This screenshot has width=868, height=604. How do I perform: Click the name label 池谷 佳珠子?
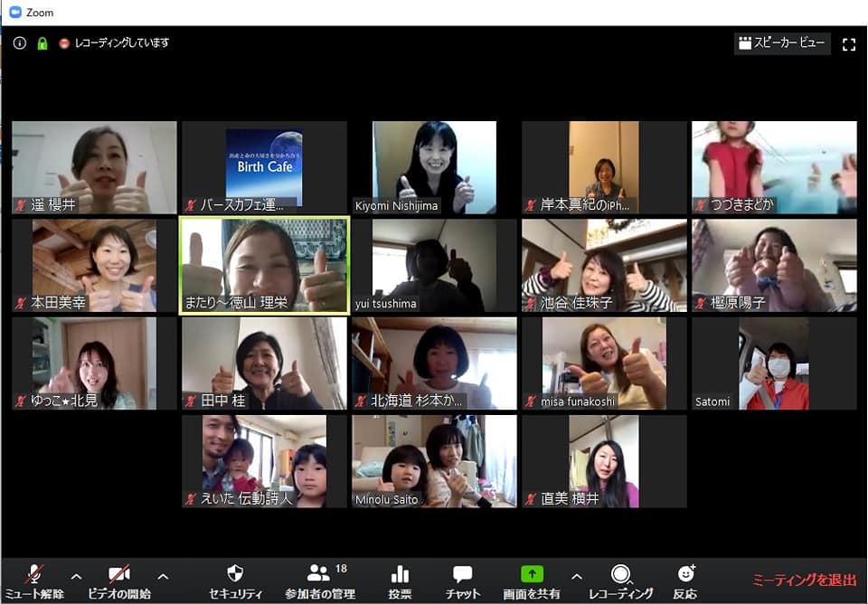576,303
